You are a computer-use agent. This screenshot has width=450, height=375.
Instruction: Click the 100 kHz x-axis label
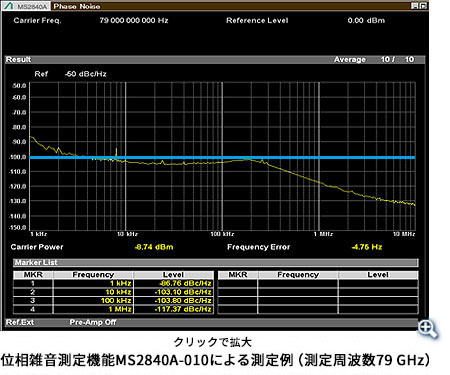(222, 234)
